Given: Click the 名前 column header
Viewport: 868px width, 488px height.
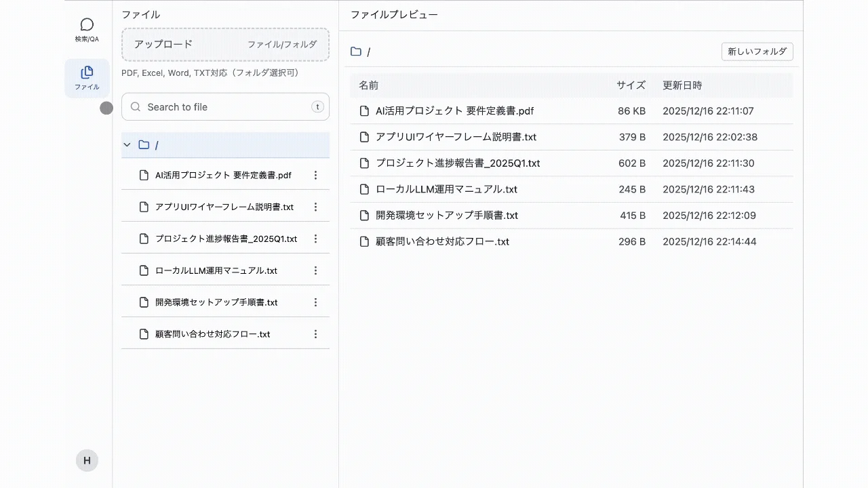Looking at the screenshot, I should (x=368, y=85).
